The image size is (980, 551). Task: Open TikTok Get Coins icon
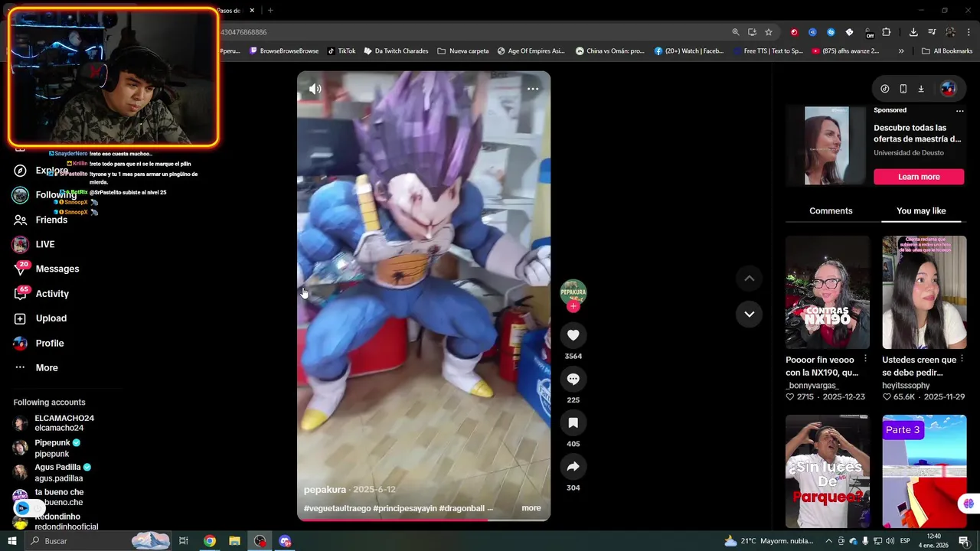tap(885, 89)
